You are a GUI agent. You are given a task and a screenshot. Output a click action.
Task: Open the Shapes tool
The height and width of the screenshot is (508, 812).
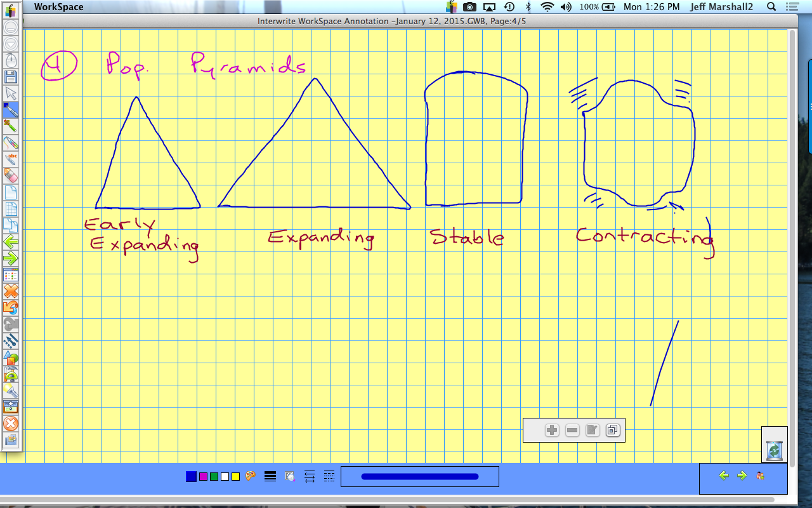pyautogui.click(x=11, y=358)
